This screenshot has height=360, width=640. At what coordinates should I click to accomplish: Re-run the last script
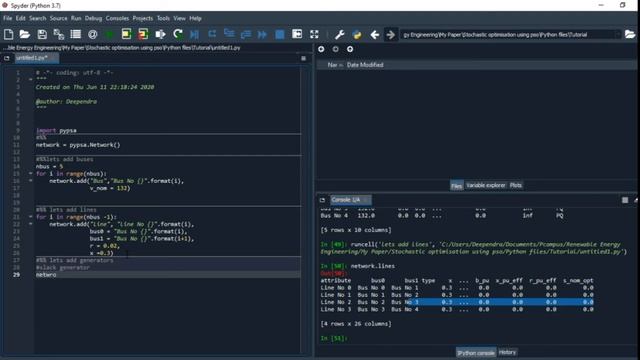coord(178,35)
